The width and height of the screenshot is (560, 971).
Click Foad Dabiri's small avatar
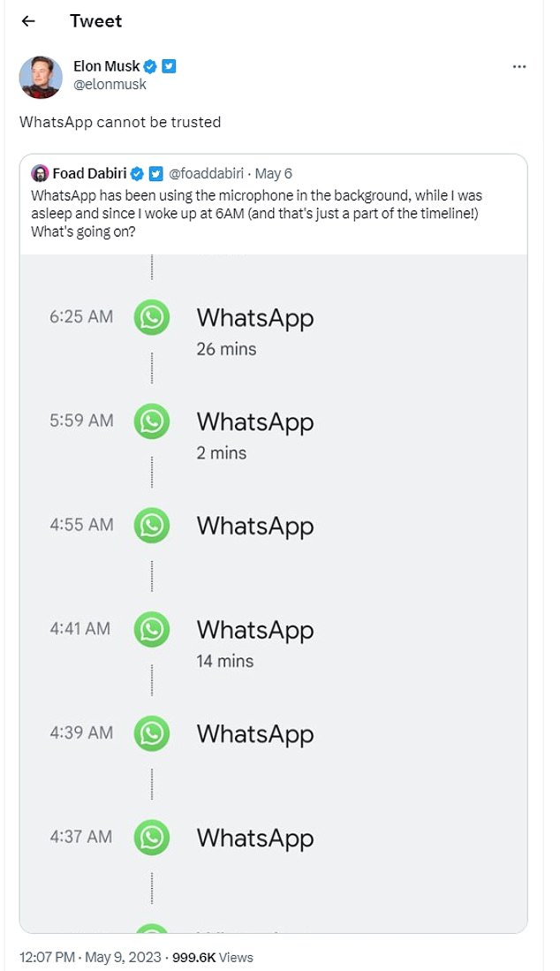pos(39,172)
